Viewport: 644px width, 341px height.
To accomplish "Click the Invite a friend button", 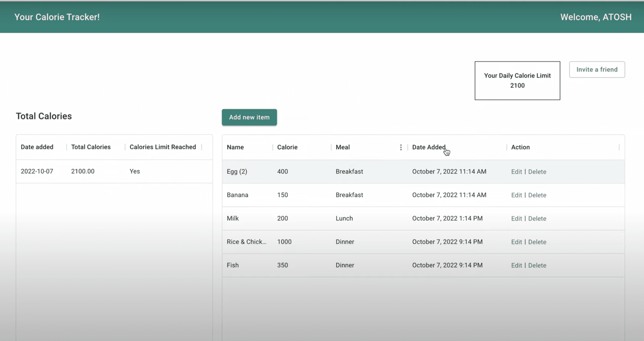I will 597,69.
